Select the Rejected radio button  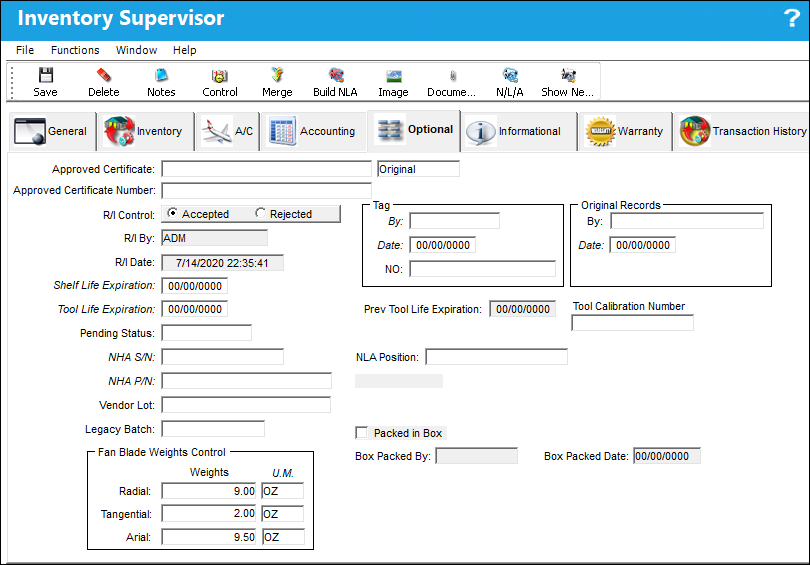tap(260, 213)
